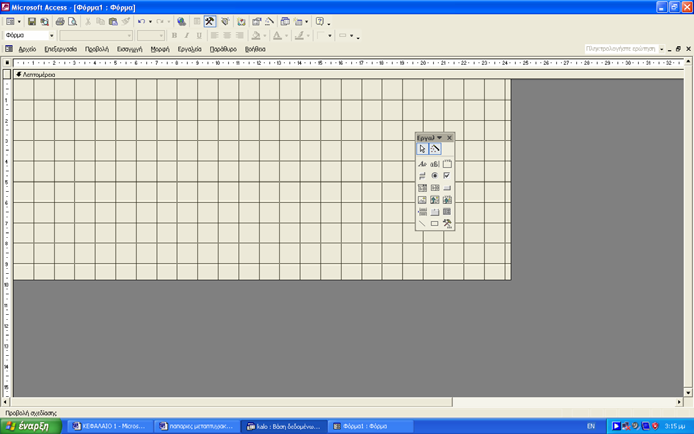Switch to kalo : Βάση δεδομένων taskbar button
The height and width of the screenshot is (434, 694).
tap(284, 426)
